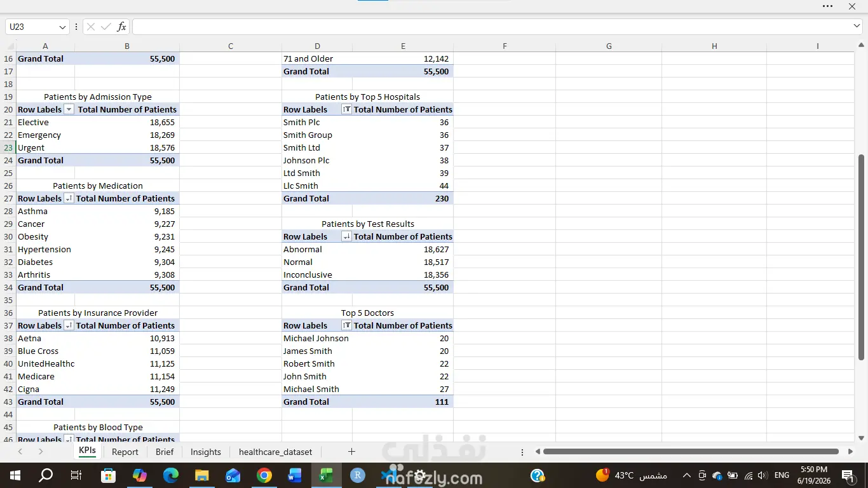Open Windows Search from the taskbar
The height and width of the screenshot is (488, 868).
(x=46, y=475)
